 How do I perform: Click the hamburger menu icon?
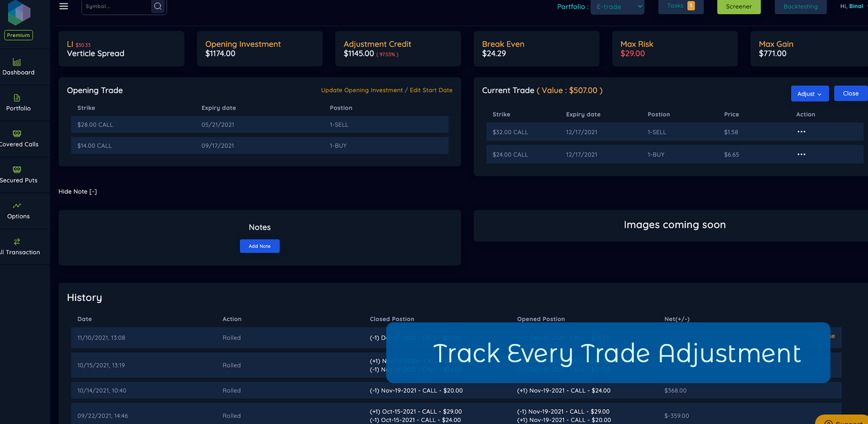[x=64, y=6]
